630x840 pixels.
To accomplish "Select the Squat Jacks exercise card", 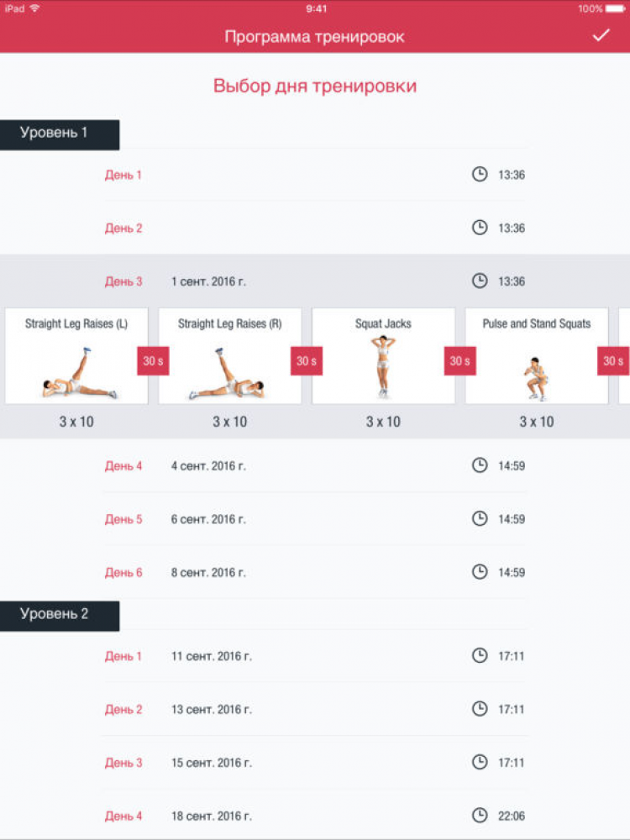I will pyautogui.click(x=383, y=356).
